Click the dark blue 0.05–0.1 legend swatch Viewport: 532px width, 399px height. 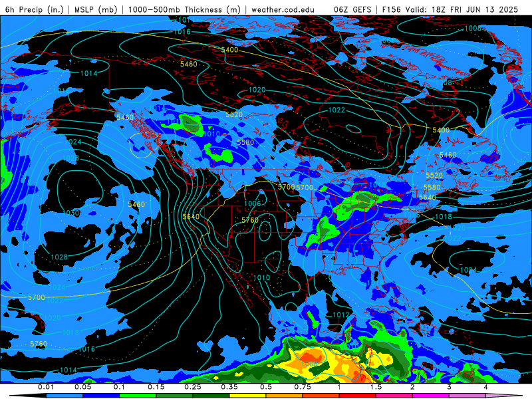pos(101,396)
